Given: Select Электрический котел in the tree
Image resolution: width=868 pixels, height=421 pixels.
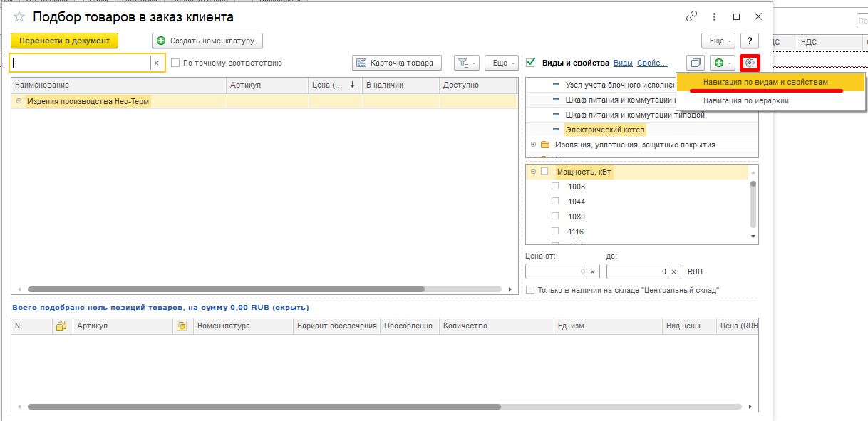Looking at the screenshot, I should click(605, 130).
